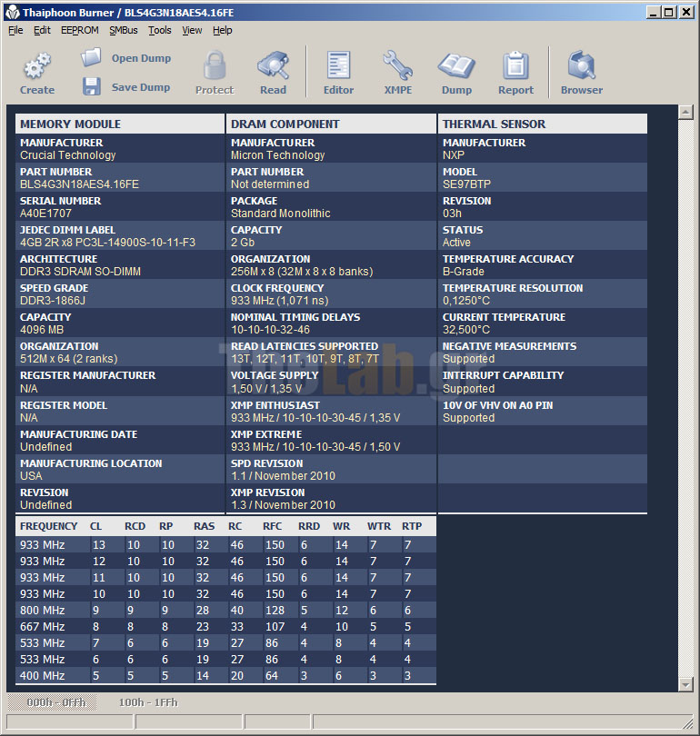700x736 pixels.
Task: Click nominal timing 10-10-10-32-46
Action: pyautogui.click(x=270, y=330)
